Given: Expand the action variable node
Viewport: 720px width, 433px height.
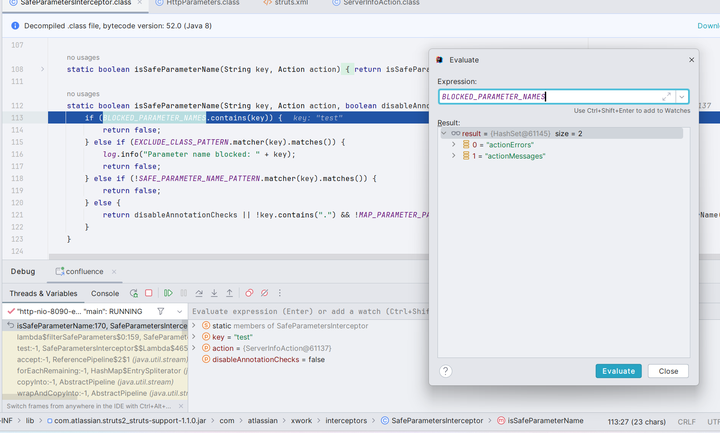Looking at the screenshot, I should point(196,347).
